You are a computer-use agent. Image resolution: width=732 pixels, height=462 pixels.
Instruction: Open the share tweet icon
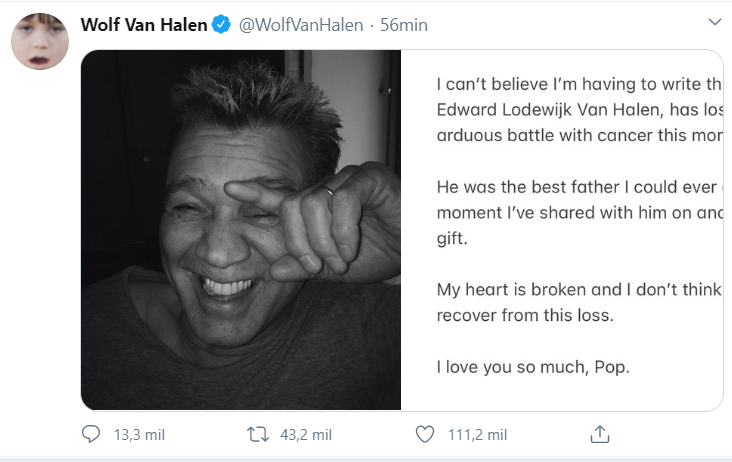599,434
